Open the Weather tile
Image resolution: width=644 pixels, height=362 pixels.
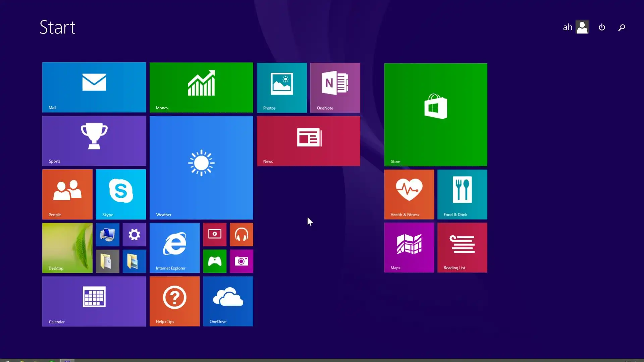pos(201,168)
